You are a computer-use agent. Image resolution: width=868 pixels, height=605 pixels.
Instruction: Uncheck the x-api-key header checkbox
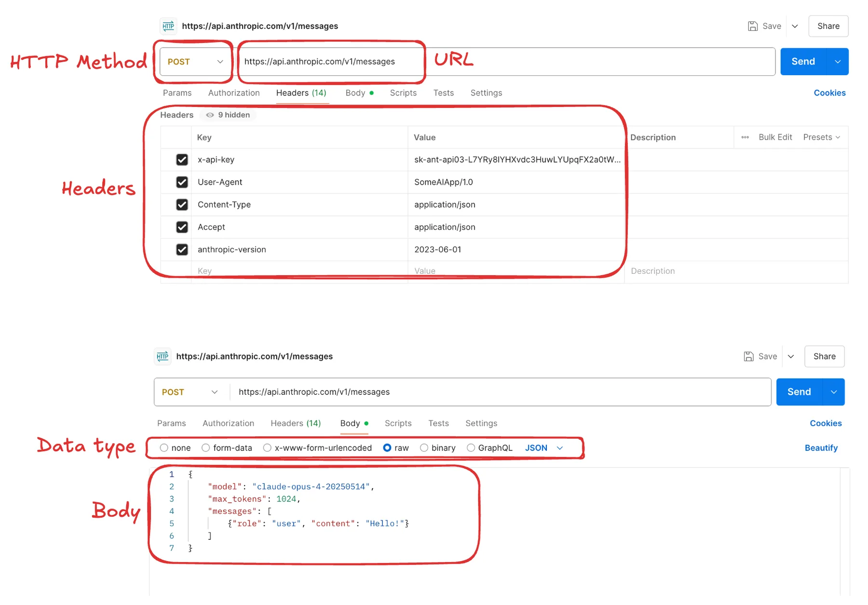[x=182, y=160]
